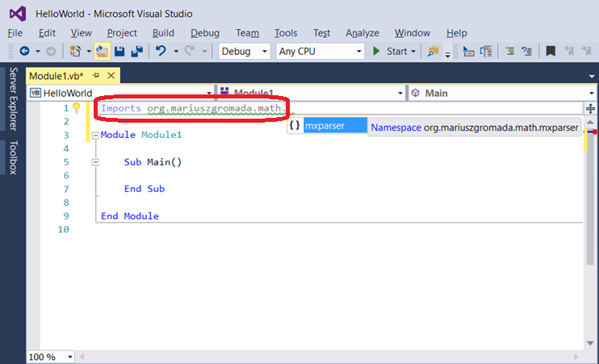
Task: Open the Any CPU platform dropdown
Action: pos(320,51)
